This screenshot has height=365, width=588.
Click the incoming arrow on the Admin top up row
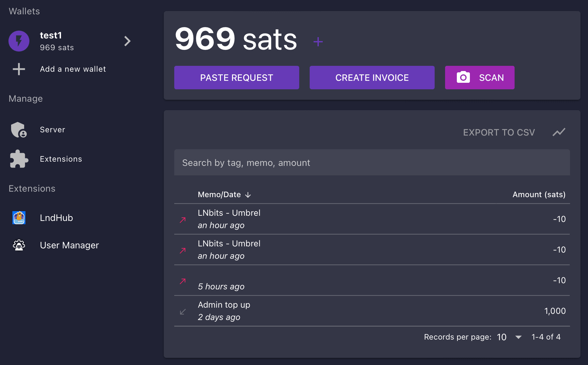click(x=183, y=312)
